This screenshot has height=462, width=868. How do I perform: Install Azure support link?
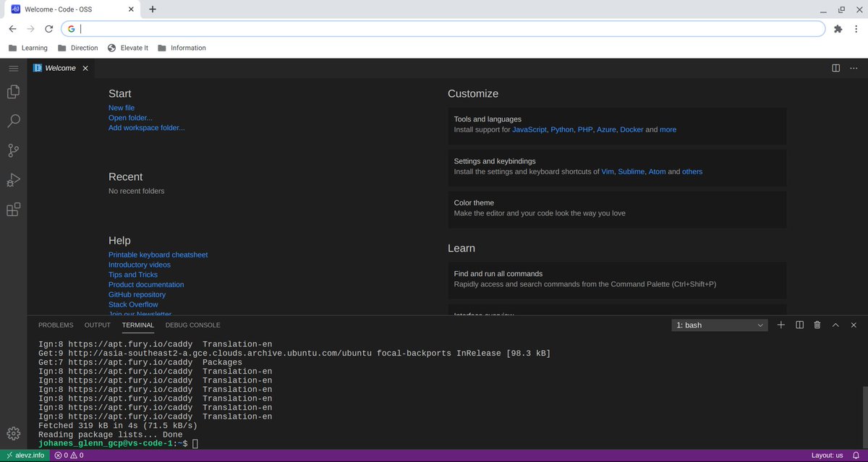(x=606, y=129)
